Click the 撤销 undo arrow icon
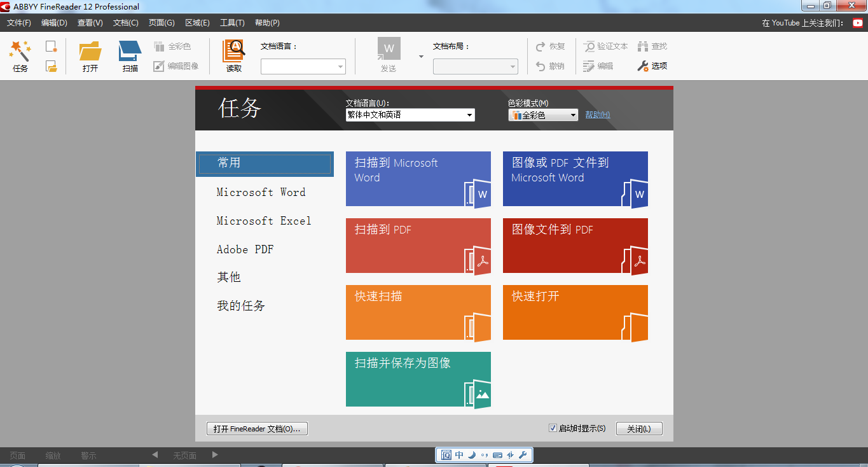The width and height of the screenshot is (868, 467). 541,66
